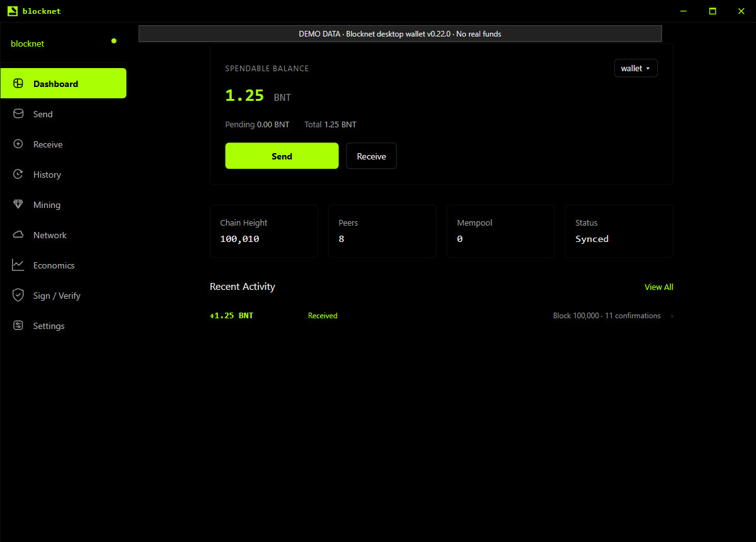
Task: Click the Total 1.25 BNT text
Action: [330, 125]
